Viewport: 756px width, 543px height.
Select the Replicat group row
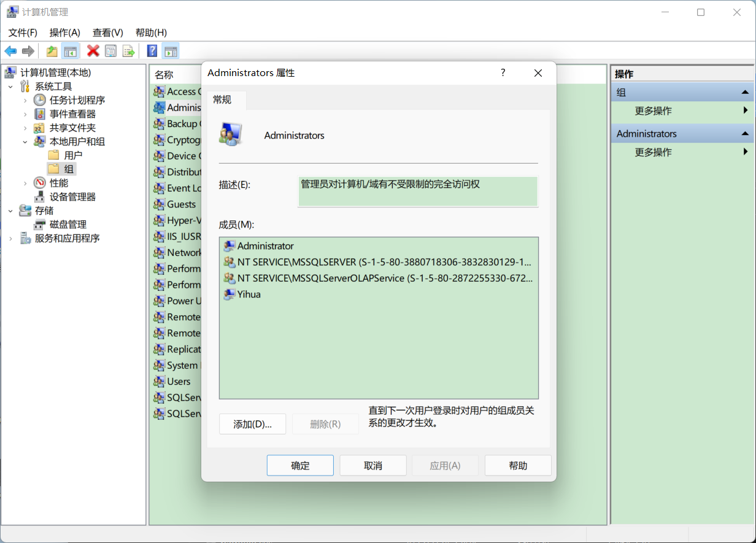pos(177,349)
